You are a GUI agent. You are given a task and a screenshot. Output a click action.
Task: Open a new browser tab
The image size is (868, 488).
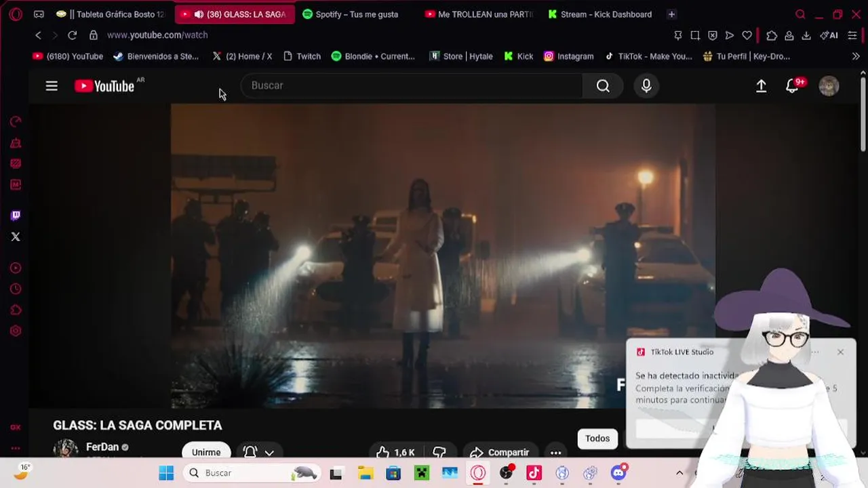point(671,14)
